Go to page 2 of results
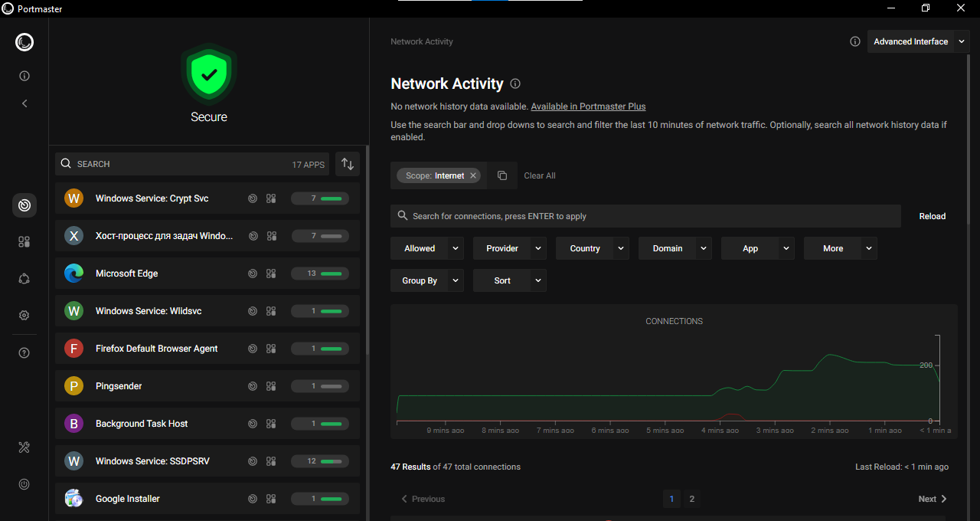The image size is (980, 521). (691, 499)
